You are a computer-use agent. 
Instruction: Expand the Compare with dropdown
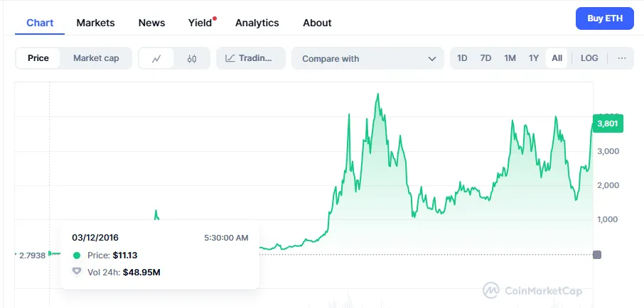click(368, 58)
